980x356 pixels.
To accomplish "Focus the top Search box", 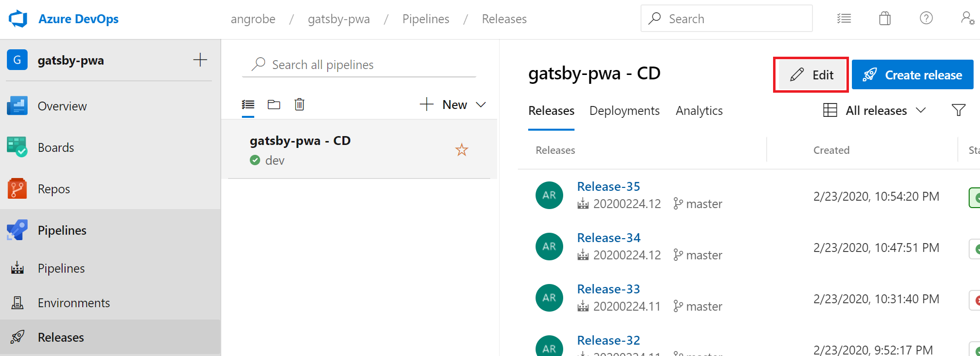I will [x=726, y=19].
